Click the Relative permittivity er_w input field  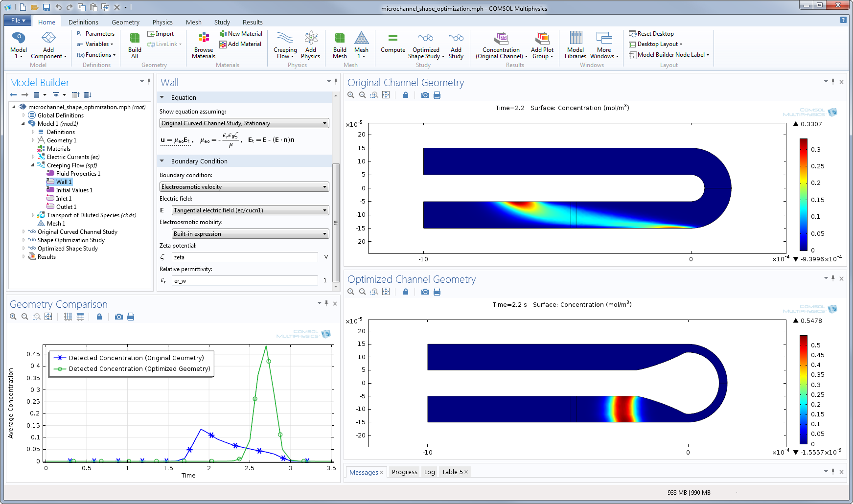pyautogui.click(x=245, y=281)
